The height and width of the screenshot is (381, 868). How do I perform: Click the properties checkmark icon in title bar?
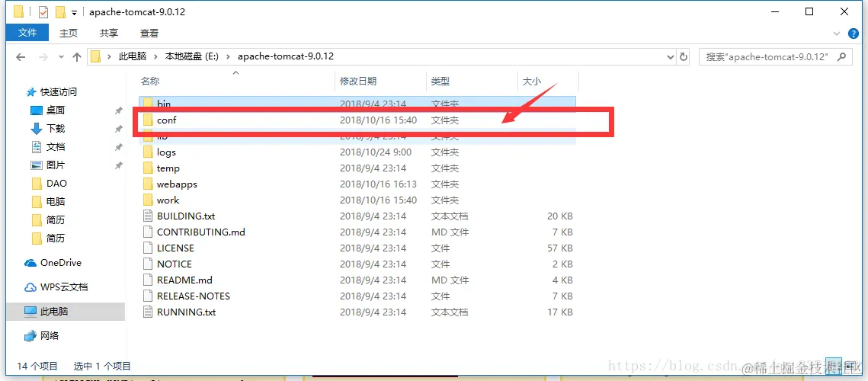tap(43, 11)
